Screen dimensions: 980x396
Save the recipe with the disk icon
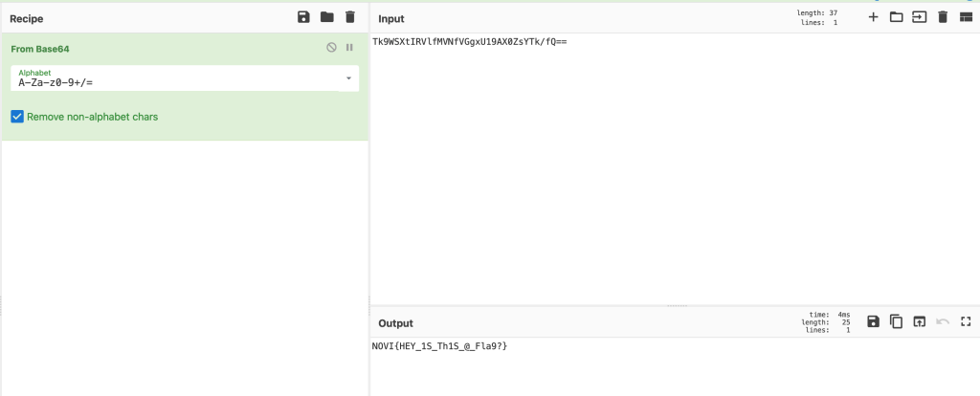coord(303,17)
